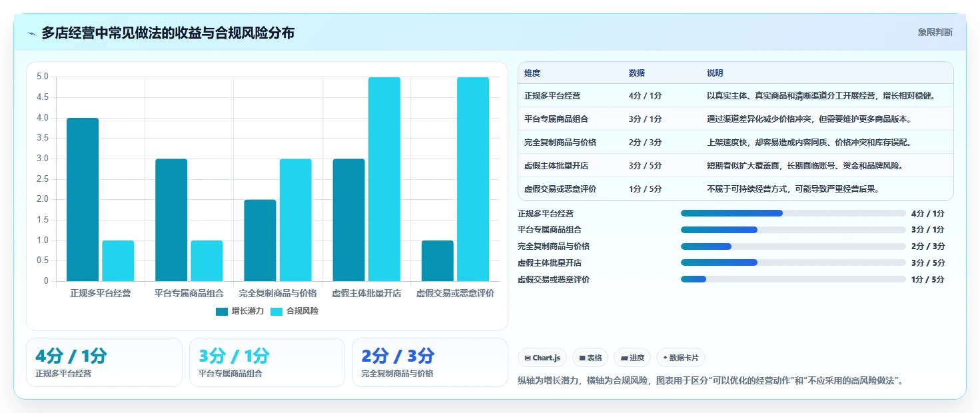Select the 进度 chip
Viewport: 980px width, 413px height.
632,358
